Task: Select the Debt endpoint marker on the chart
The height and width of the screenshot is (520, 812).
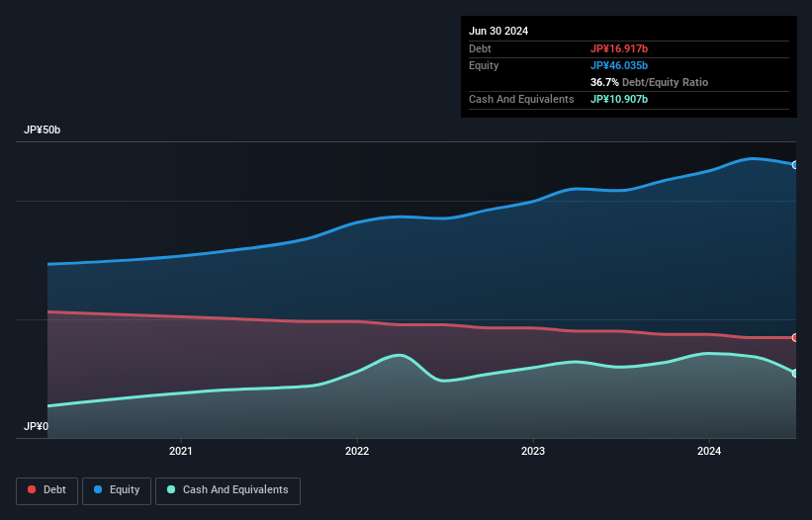Action: click(795, 338)
